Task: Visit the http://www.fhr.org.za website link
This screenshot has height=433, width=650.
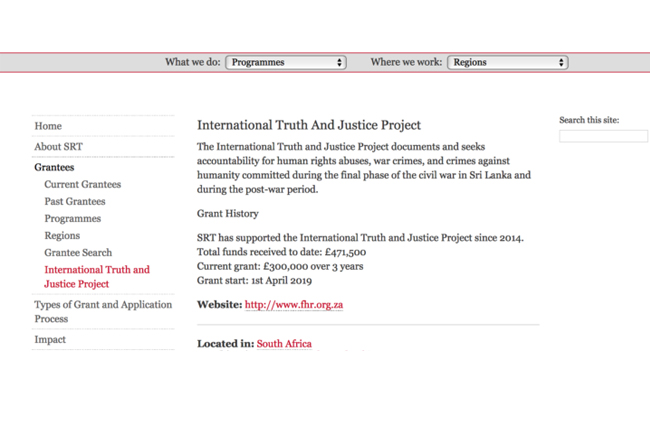Action: 294,305
